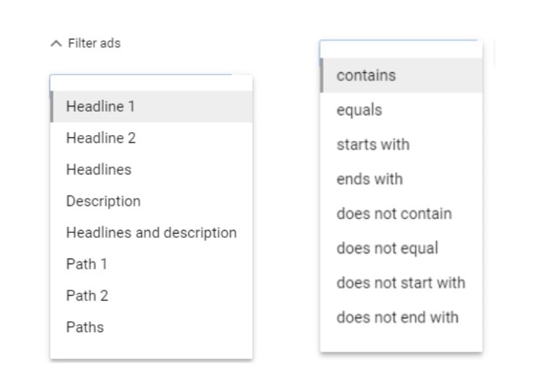Pick does not contain
The image size is (537, 392).
401,213
